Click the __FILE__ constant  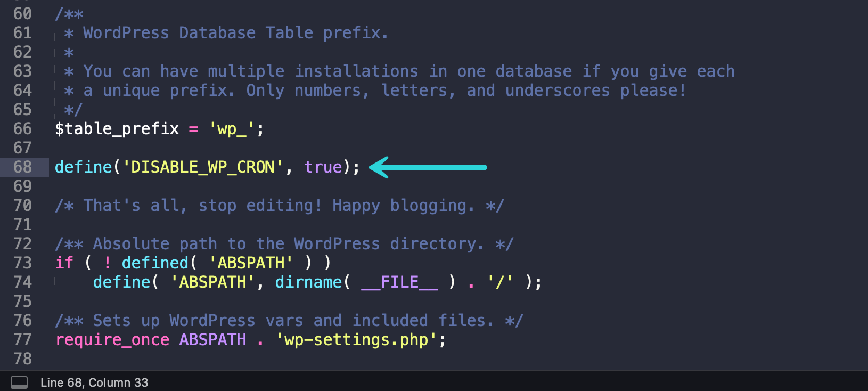tap(399, 282)
